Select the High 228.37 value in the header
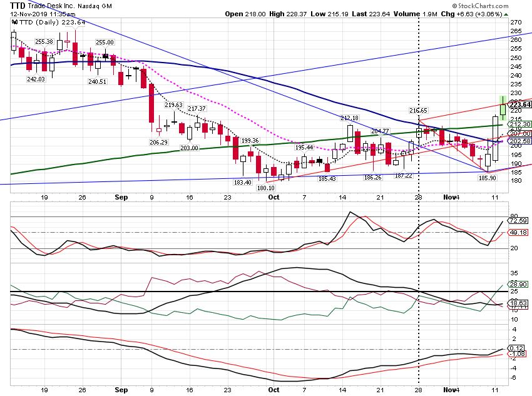 (288, 14)
